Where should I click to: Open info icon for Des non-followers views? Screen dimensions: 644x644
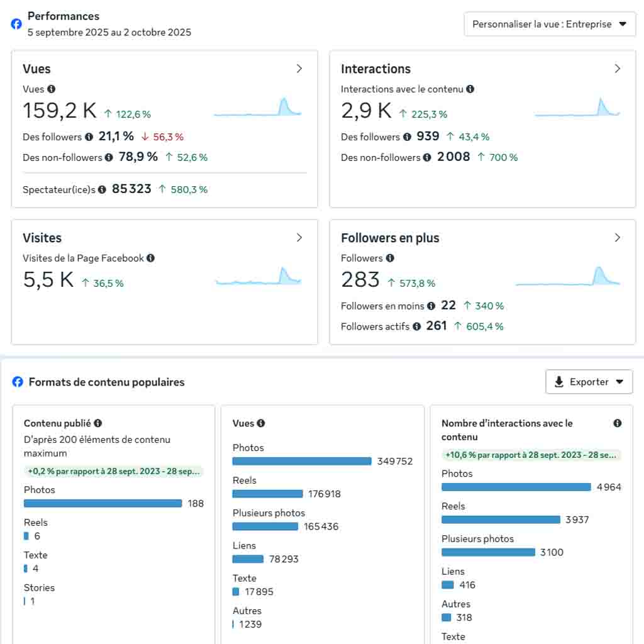pos(109,157)
